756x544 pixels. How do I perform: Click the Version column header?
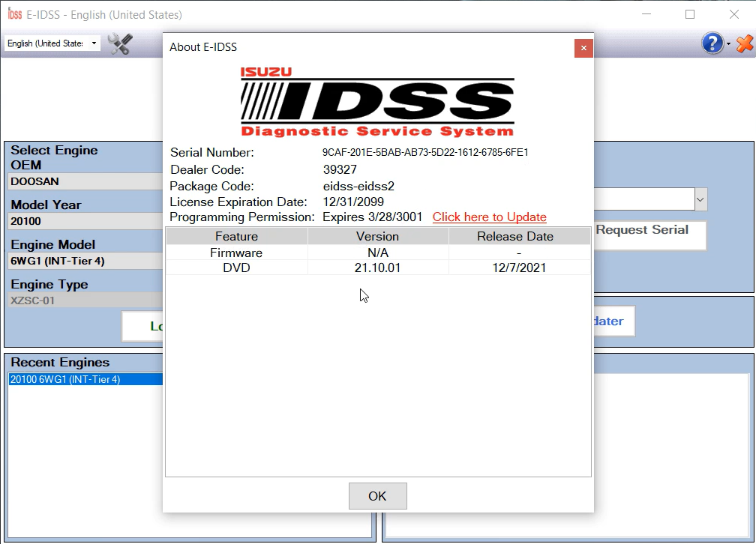pos(377,236)
